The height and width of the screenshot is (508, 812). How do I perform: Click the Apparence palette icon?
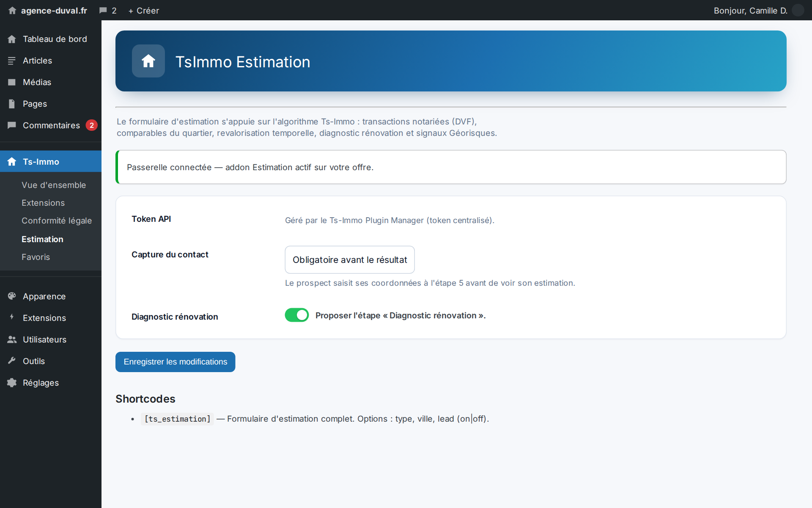click(12, 296)
